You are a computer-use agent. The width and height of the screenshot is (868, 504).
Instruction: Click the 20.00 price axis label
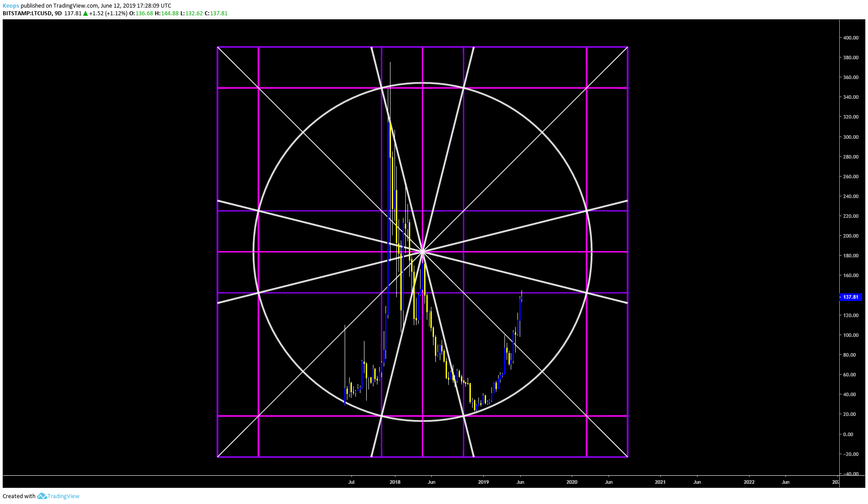pyautogui.click(x=850, y=414)
